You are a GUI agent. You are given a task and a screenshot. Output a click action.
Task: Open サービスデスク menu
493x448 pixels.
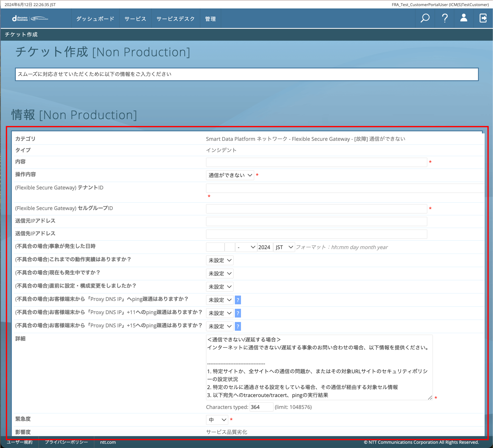pos(176,19)
